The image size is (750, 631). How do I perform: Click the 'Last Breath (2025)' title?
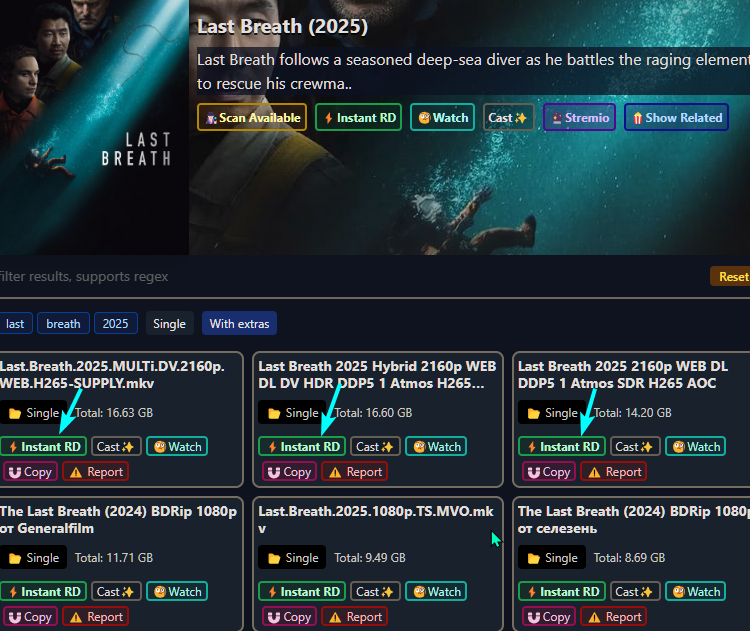click(282, 26)
